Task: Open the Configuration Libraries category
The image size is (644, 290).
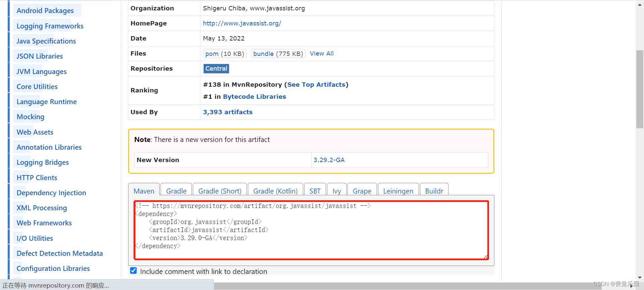Action: [53, 268]
